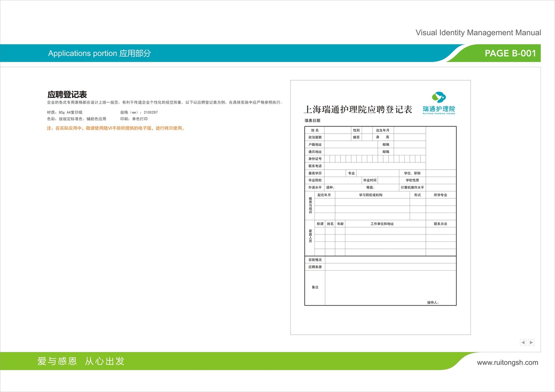
Task: Click the 计算机操作水平 cell
Action: (x=412, y=187)
